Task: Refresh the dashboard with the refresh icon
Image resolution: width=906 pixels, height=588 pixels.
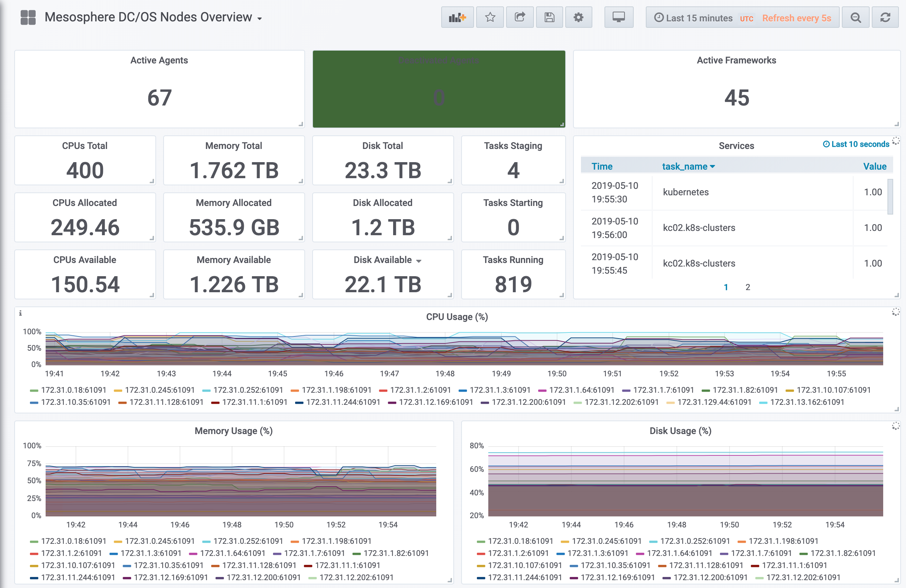Action: coord(885,17)
